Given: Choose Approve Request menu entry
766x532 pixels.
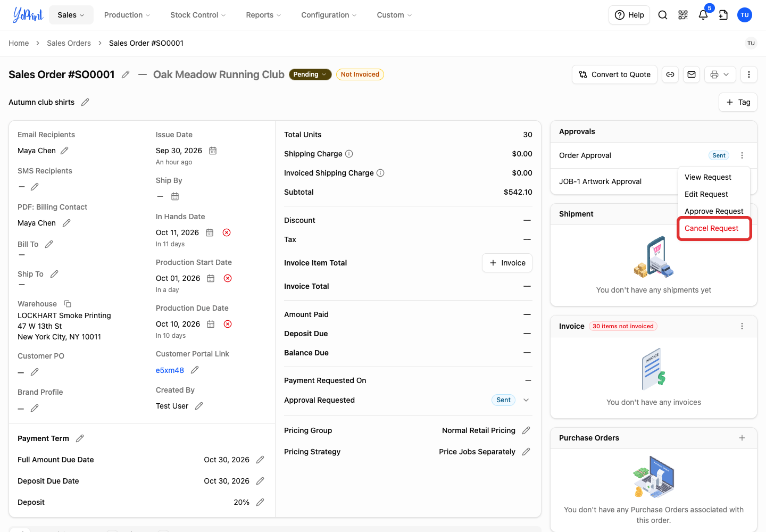Looking at the screenshot, I should point(714,211).
